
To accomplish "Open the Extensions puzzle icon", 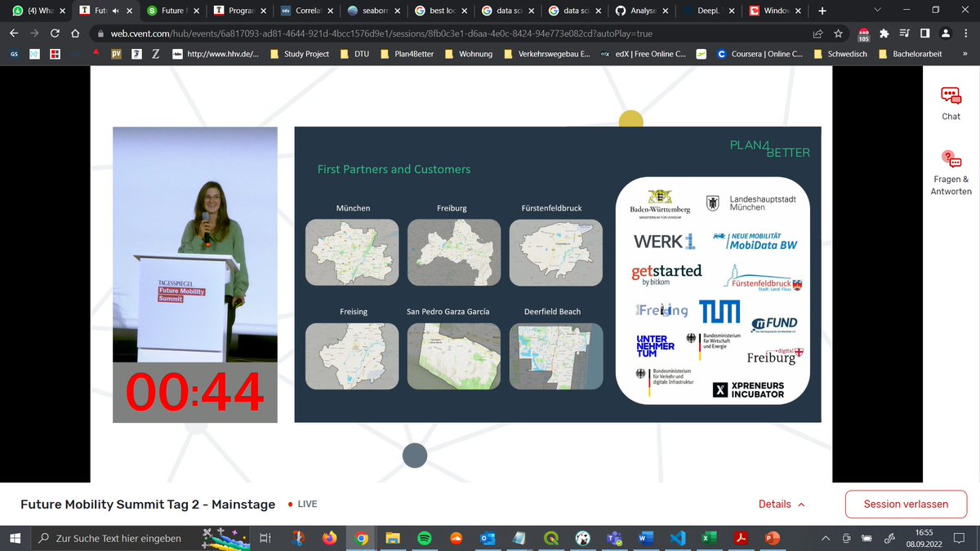I will coord(884,34).
